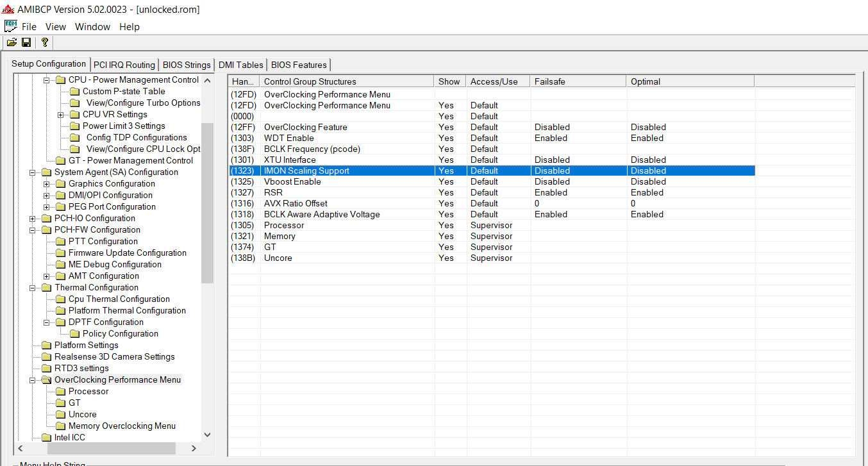This screenshot has width=868, height=466.
Task: Click tree horizontal scrollbar right arrow
Action: pos(196,448)
